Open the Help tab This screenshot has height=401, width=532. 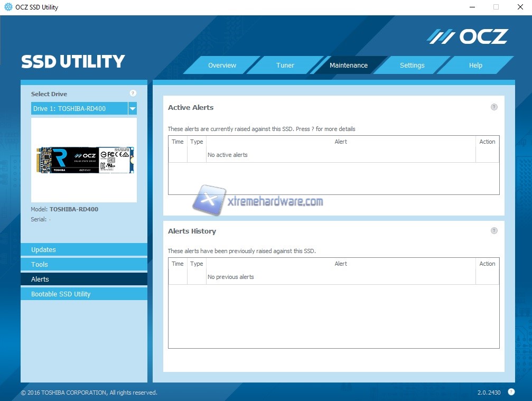point(475,66)
